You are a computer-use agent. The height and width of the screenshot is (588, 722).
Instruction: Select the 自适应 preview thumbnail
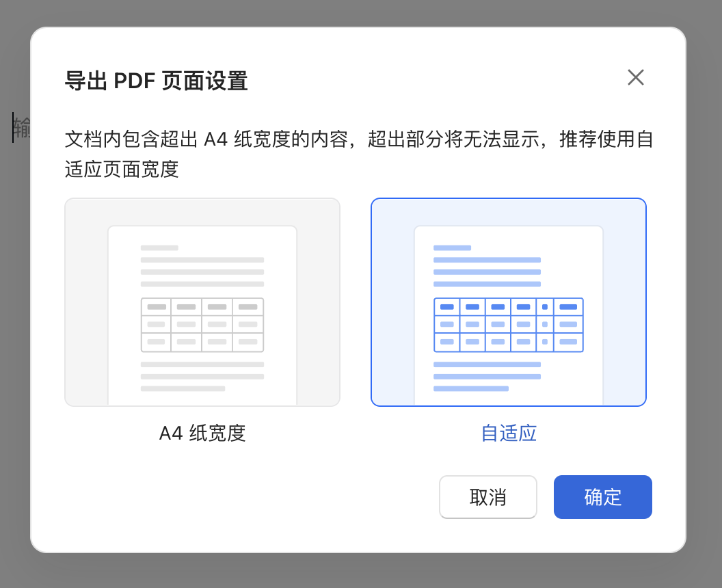(509, 302)
